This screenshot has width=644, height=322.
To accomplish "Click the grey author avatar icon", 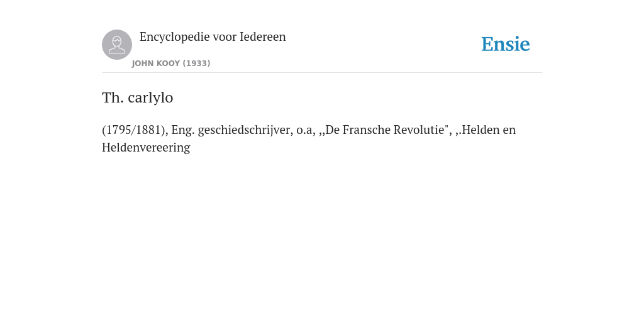I will [117, 45].
